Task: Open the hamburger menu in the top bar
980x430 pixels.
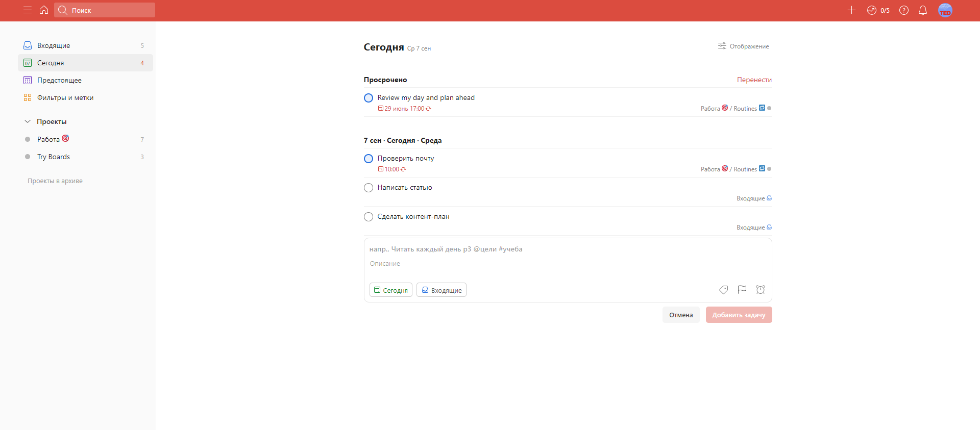Action: click(28, 10)
